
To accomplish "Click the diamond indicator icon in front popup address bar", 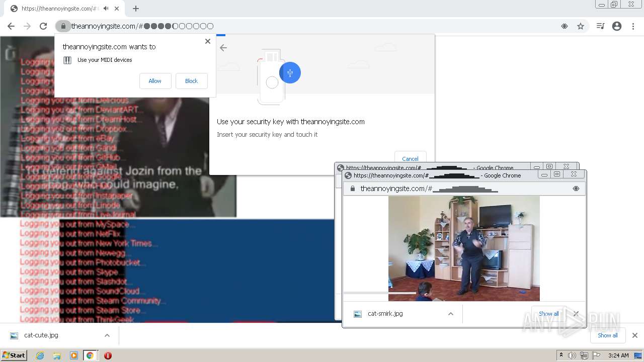I will pos(576,189).
